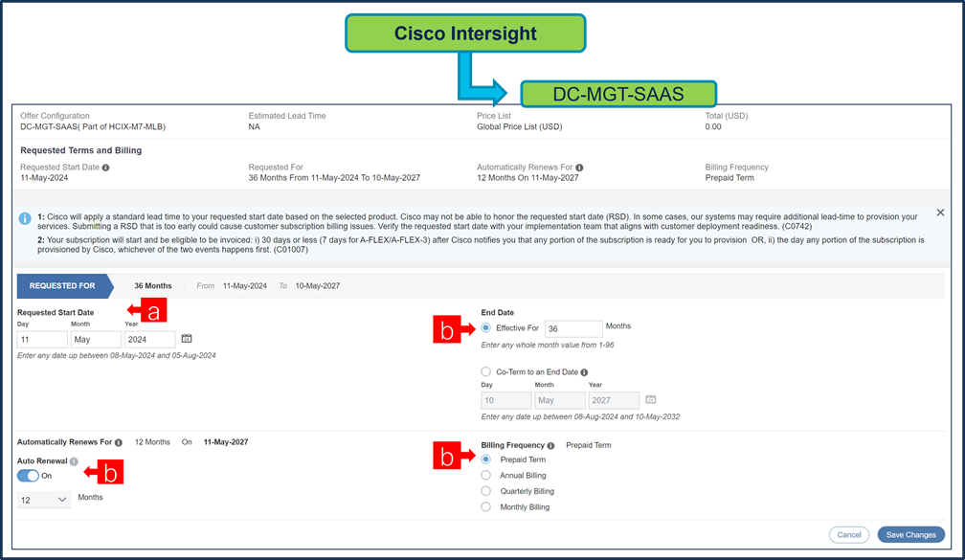The width and height of the screenshot is (965, 560).
Task: Click the start date Day field with 11
Action: tap(42, 340)
